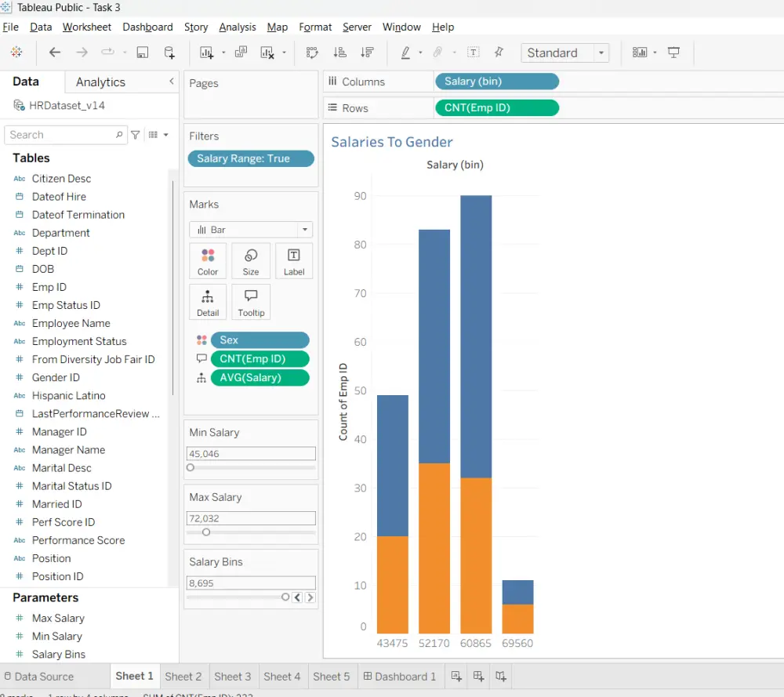
Task: Click the Max Salary slider handle
Action: pos(206,532)
